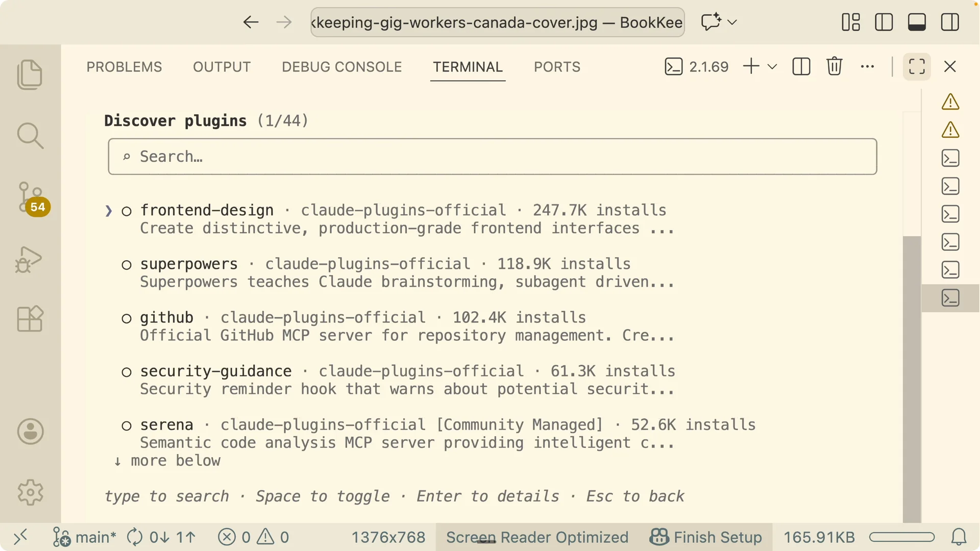Click the command center title search box
This screenshot has height=551, width=980.
click(x=498, y=22)
